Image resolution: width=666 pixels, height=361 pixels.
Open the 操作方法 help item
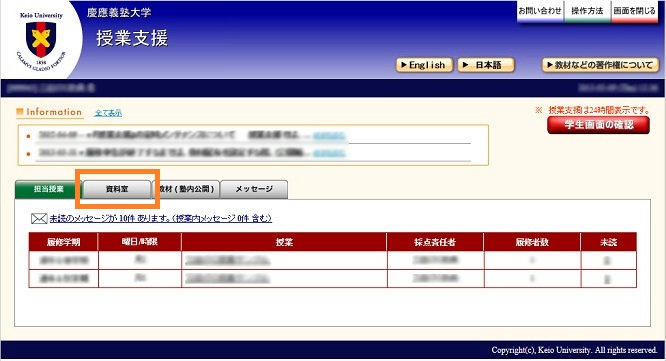[587, 11]
